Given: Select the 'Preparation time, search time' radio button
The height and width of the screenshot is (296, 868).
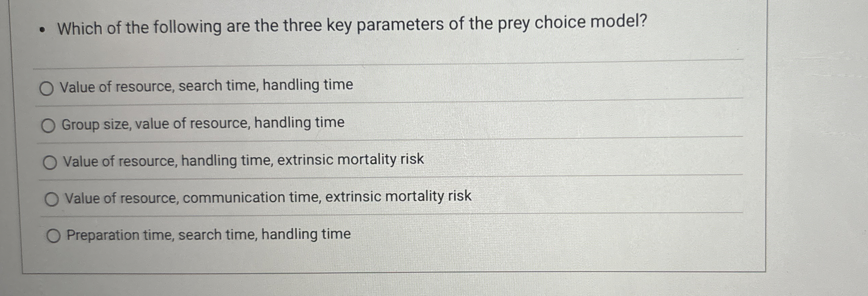Looking at the screenshot, I should point(53,236).
